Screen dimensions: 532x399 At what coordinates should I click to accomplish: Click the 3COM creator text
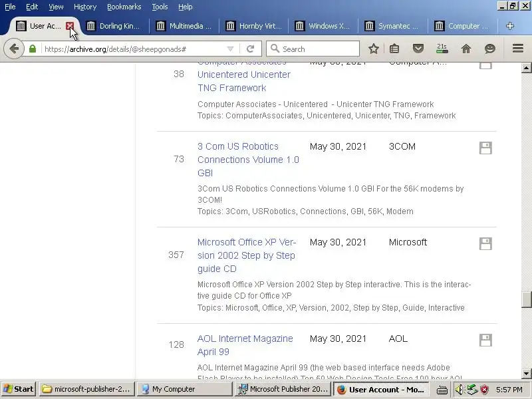pyautogui.click(x=402, y=146)
